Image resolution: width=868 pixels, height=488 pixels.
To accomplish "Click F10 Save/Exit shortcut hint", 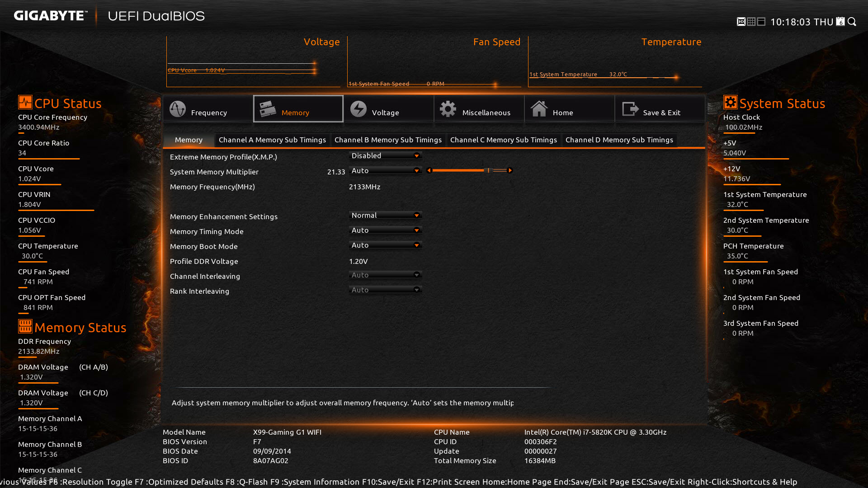I will (388, 482).
